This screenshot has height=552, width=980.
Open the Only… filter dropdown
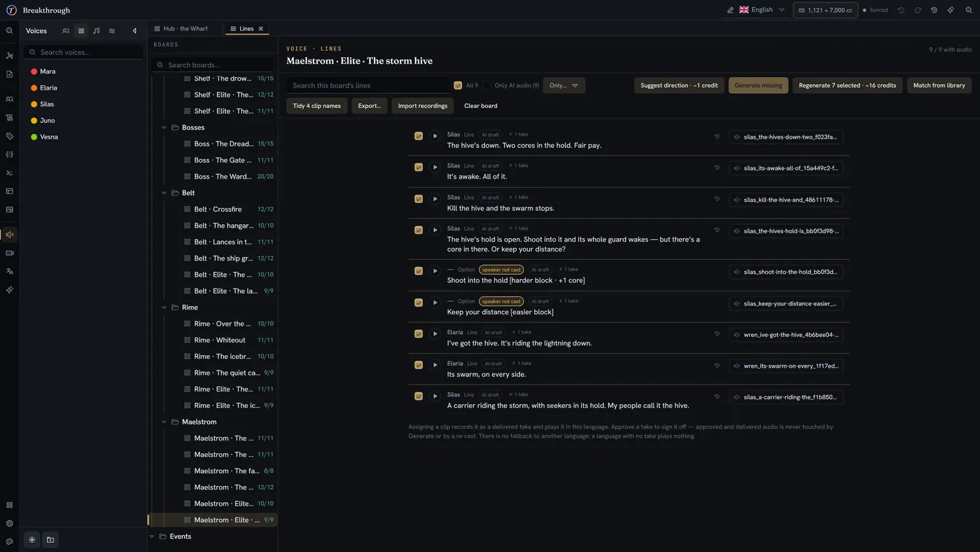pyautogui.click(x=563, y=85)
